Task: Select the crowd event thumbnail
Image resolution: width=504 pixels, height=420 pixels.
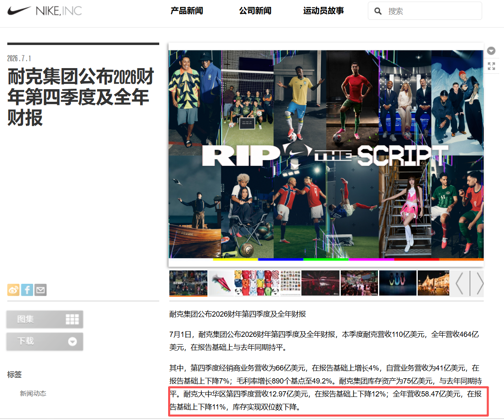Action: 359,283
